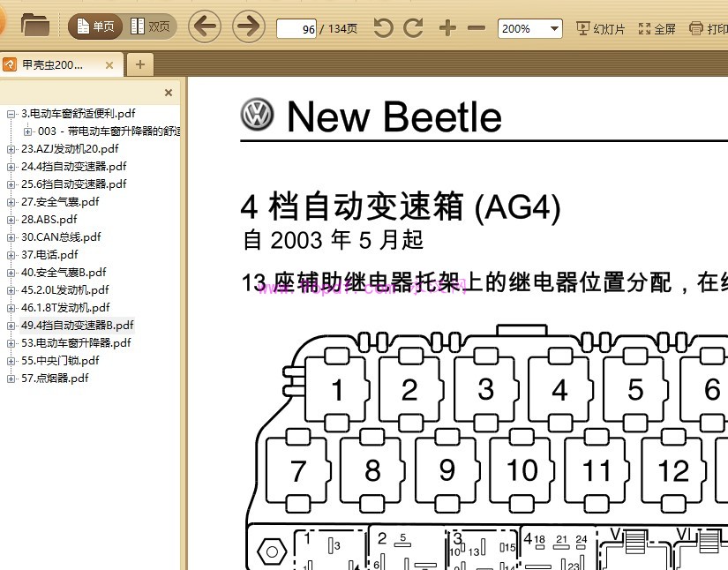Expand the 55.中央门锁.pdf node
Screen dimensions: 728x570
(11, 361)
